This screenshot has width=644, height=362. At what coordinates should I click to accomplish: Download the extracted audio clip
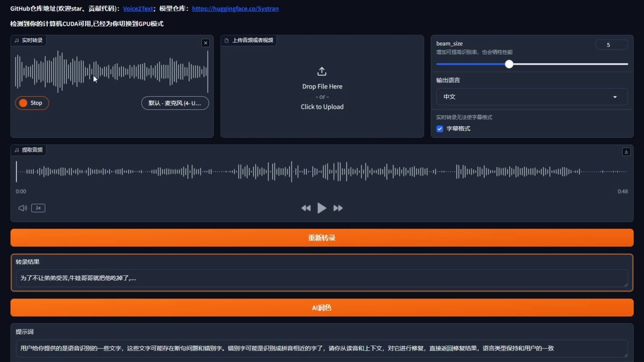point(626,152)
